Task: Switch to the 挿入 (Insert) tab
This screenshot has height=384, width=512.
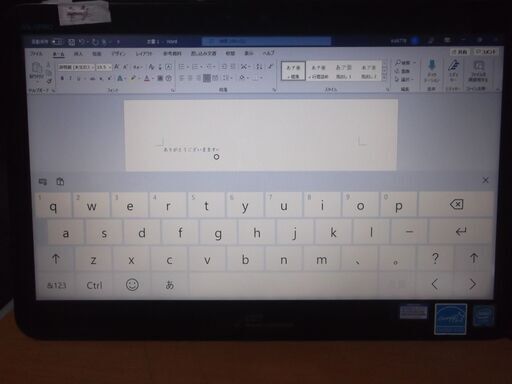Action: click(78, 54)
